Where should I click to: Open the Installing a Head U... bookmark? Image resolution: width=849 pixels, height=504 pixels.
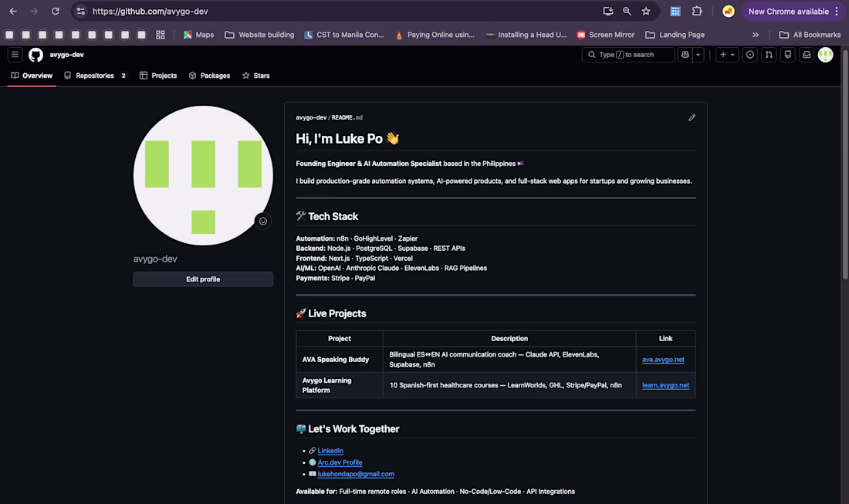pos(526,35)
